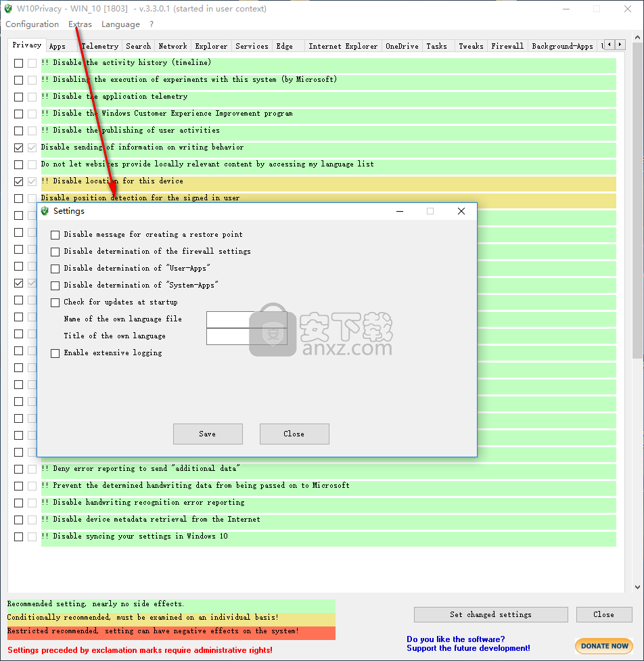Open the Language menu
Screen dimensions: 644x661
[120, 24]
